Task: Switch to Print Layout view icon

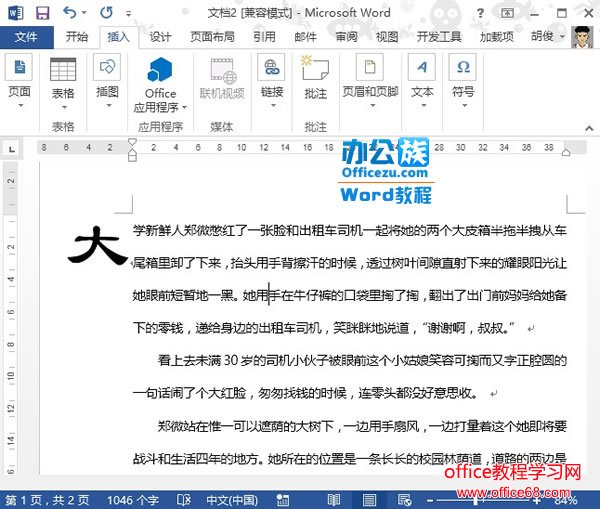Action: tap(369, 500)
